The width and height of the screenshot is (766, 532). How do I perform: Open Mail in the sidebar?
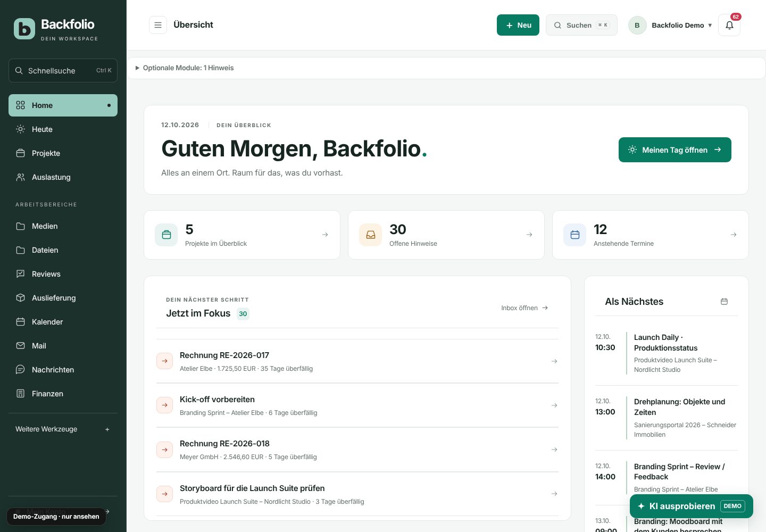coord(63,346)
